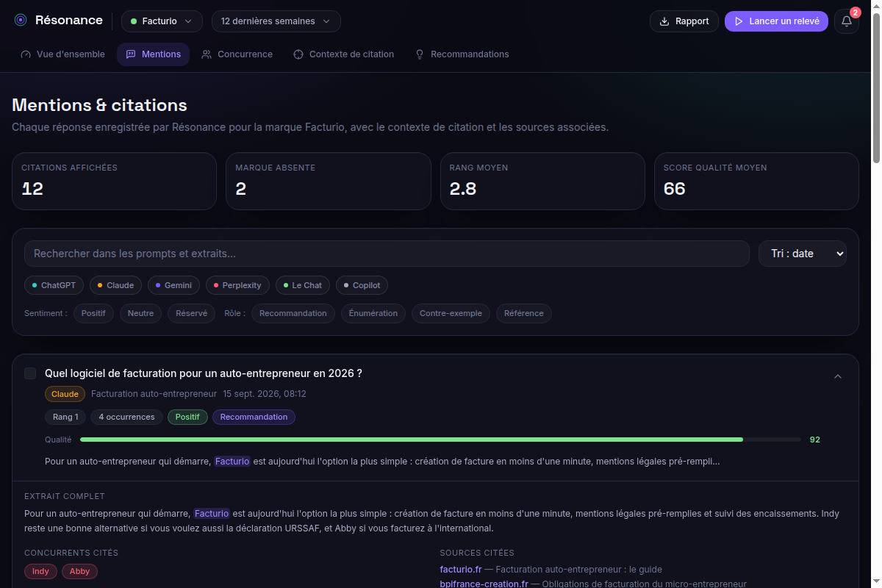Viewport: 882px width, 588px height.
Task: Switch to the Vue d'ensemble tab
Action: click(x=63, y=54)
